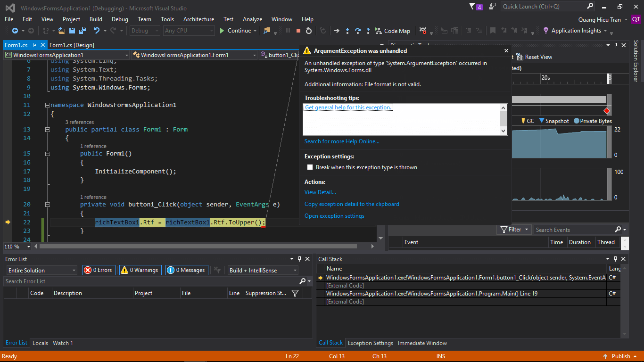Click the Restart debugging icon

click(x=308, y=31)
